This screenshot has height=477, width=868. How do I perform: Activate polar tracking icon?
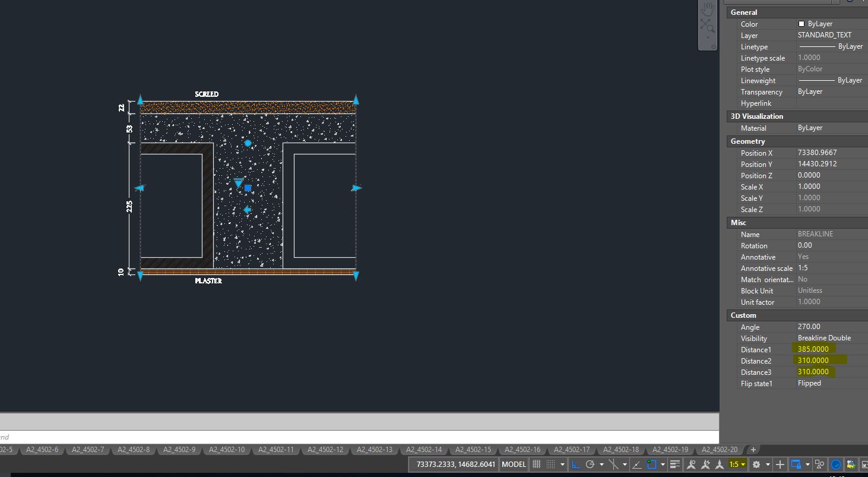590,464
